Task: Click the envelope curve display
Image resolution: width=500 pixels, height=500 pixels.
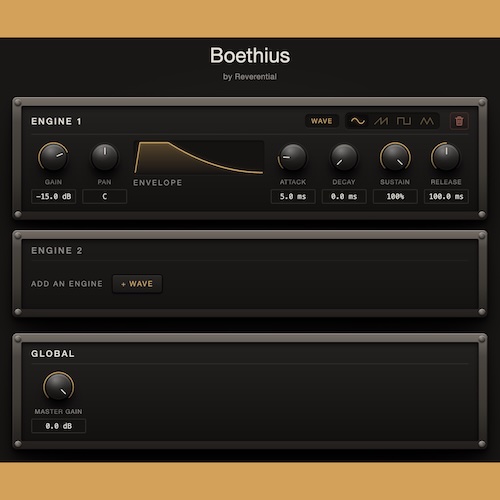Action: tap(199, 158)
